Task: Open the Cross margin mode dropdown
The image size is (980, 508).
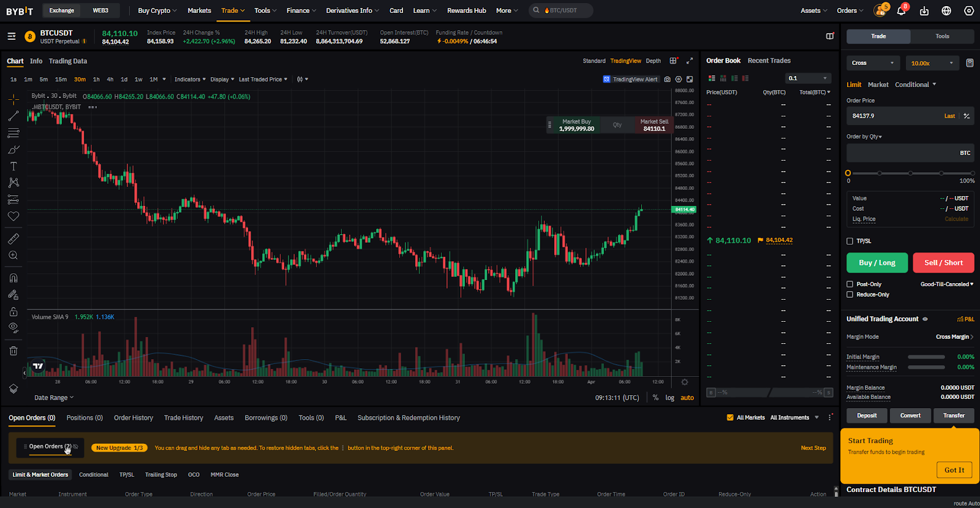Action: point(873,63)
